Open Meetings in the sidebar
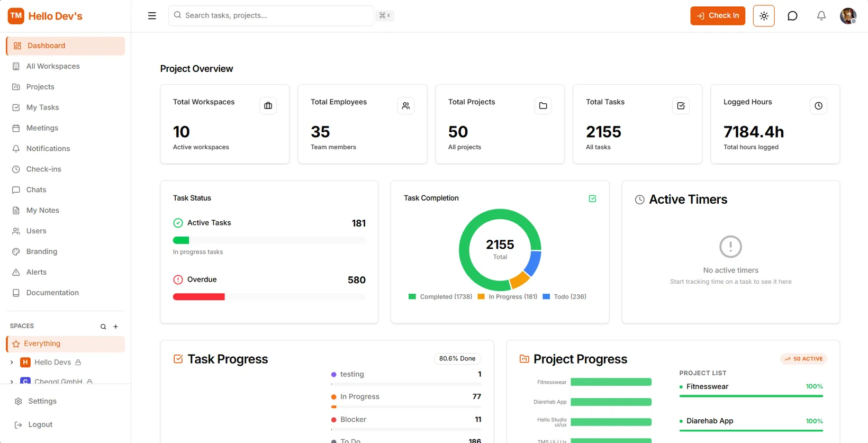 tap(66, 128)
